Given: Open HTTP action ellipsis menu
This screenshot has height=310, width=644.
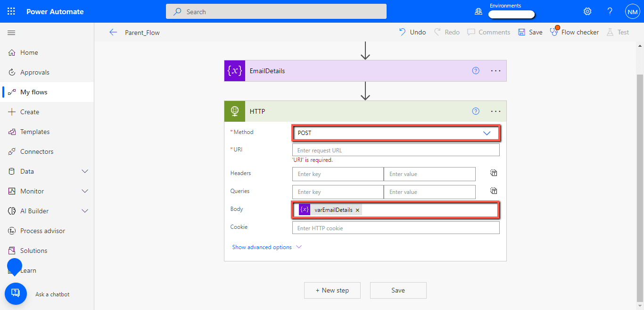Looking at the screenshot, I should coord(495,111).
